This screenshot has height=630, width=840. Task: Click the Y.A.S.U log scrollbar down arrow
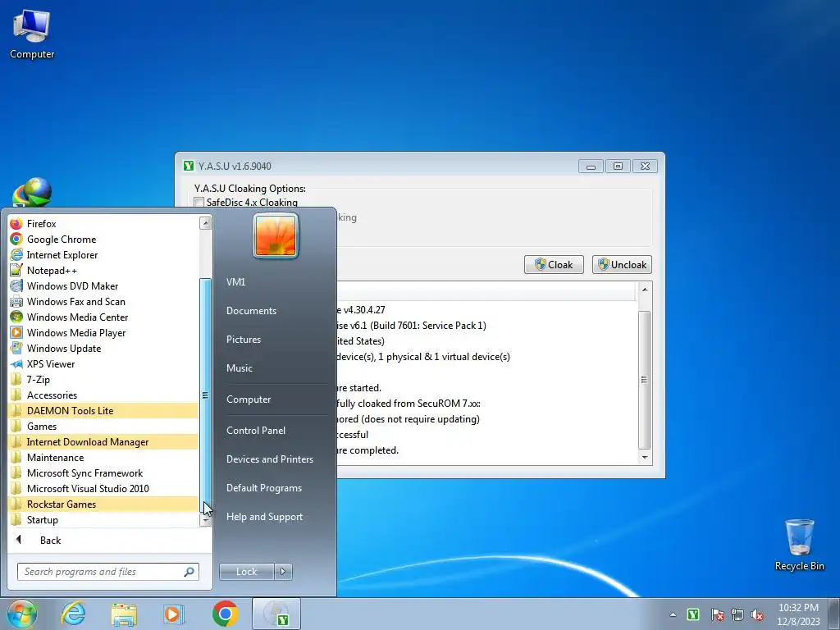pyautogui.click(x=645, y=458)
